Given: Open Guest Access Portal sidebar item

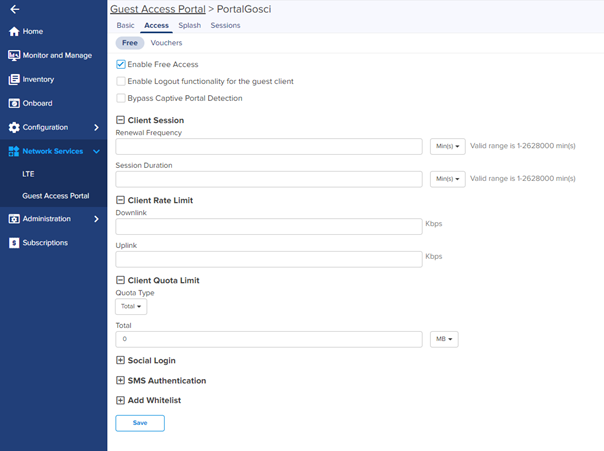Looking at the screenshot, I should pyautogui.click(x=54, y=196).
